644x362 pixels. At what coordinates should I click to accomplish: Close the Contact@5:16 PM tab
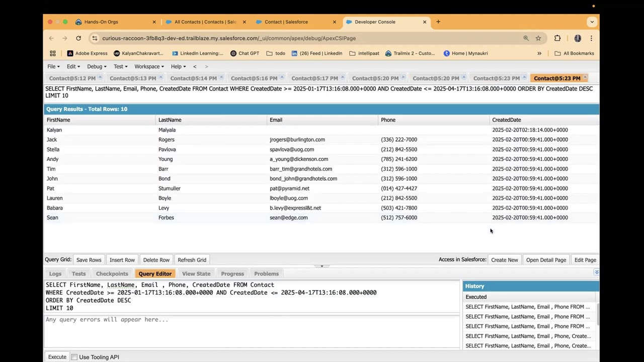tap(282, 77)
